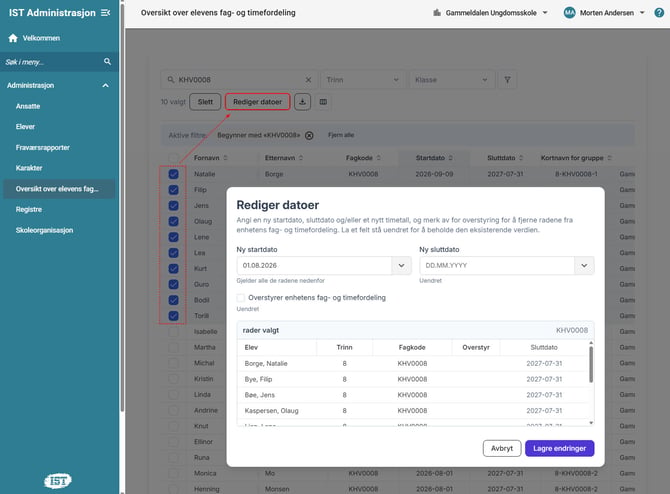Open Ansatte in the sidebar
Viewport: 670px width, 494px height.
pos(28,106)
